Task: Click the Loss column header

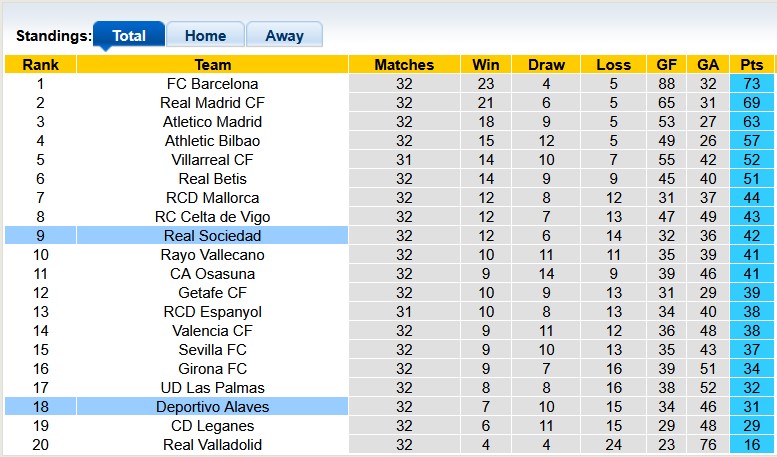Action: pyautogui.click(x=613, y=65)
